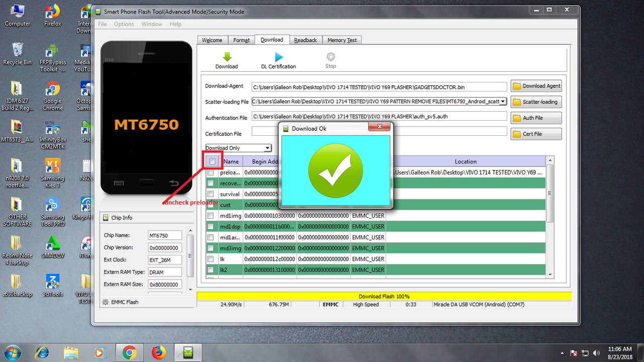Image resolution: width=644 pixels, height=362 pixels.
Task: Open the Computer desktop icon
Action: pyautogui.click(x=18, y=16)
